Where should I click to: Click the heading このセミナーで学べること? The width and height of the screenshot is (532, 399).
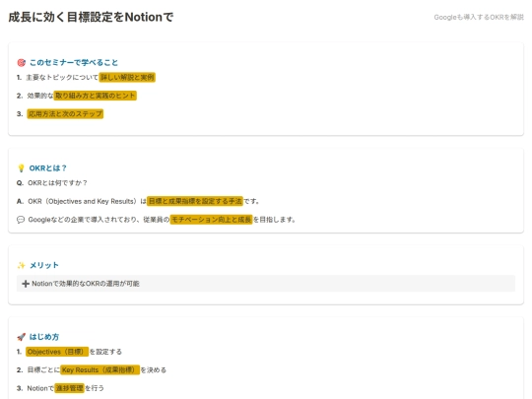click(74, 62)
